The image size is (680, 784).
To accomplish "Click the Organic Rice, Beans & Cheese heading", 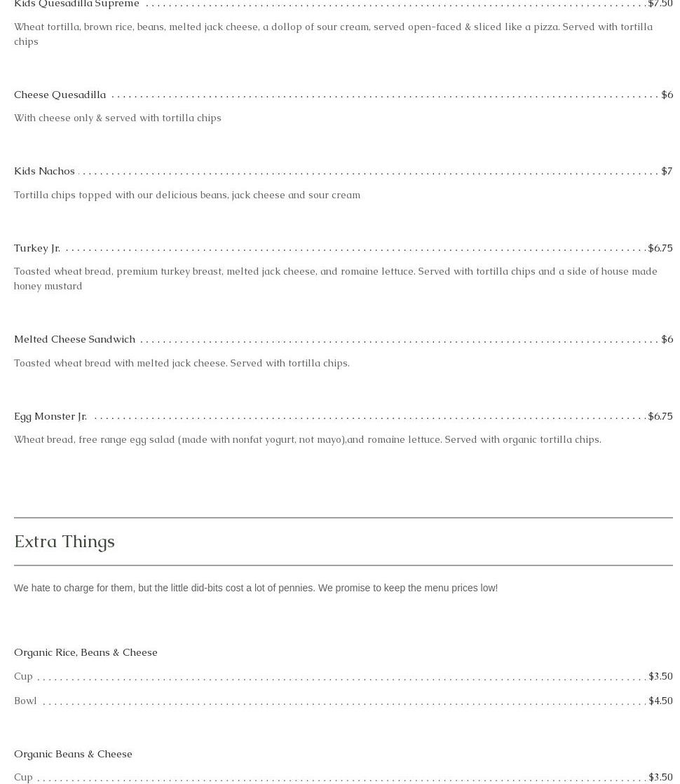I will pos(86,652).
